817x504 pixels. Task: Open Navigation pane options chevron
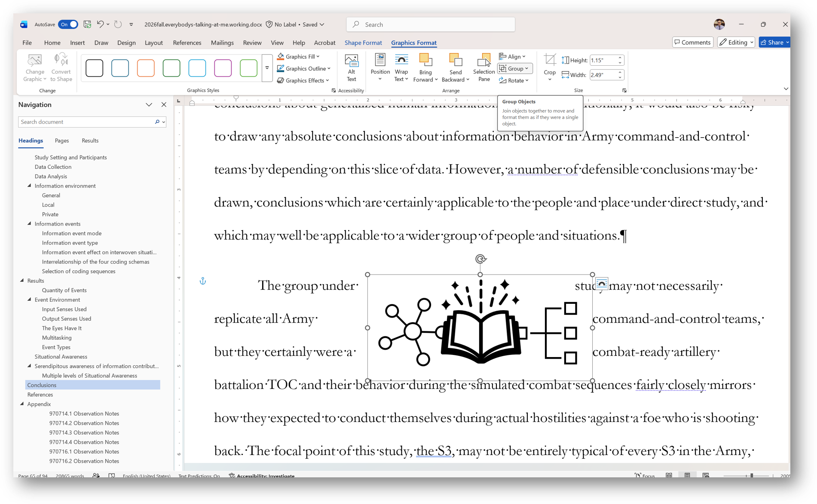tap(149, 105)
